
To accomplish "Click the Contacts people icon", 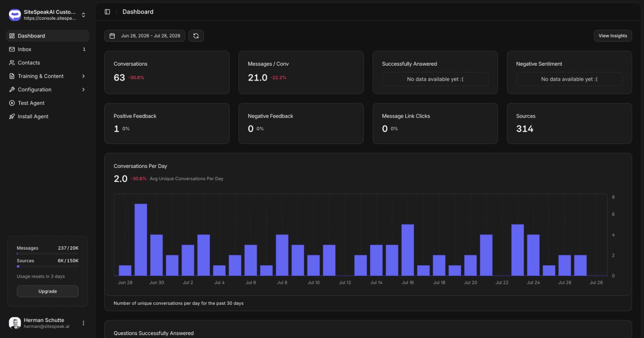I will point(12,63).
